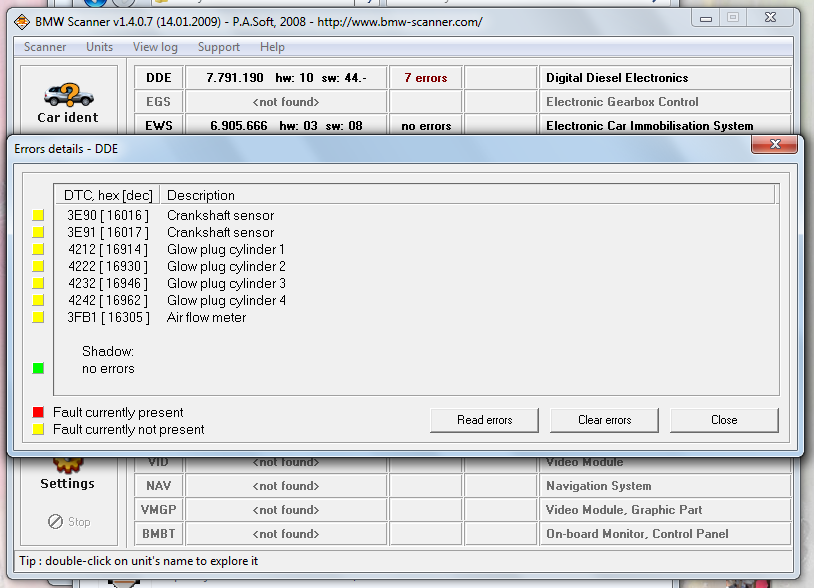814x588 pixels.
Task: Select the yellow marker for Glow plug cylinder 2
Action: click(x=38, y=266)
